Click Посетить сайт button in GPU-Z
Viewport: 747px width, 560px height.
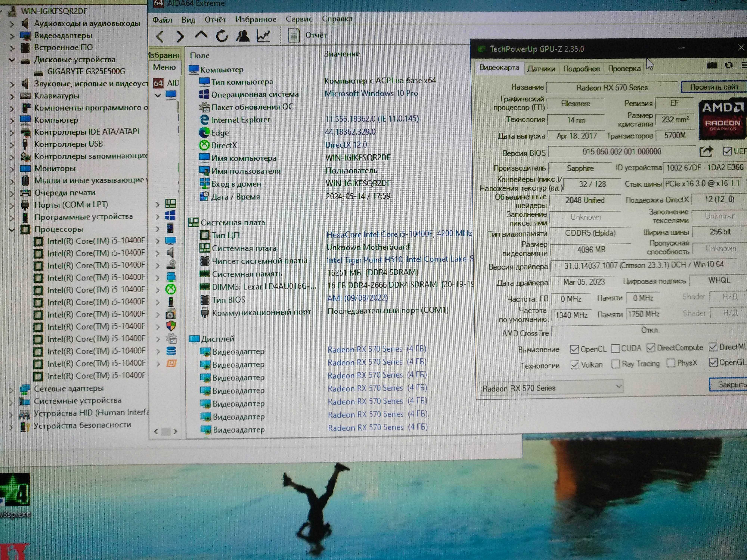(x=714, y=87)
